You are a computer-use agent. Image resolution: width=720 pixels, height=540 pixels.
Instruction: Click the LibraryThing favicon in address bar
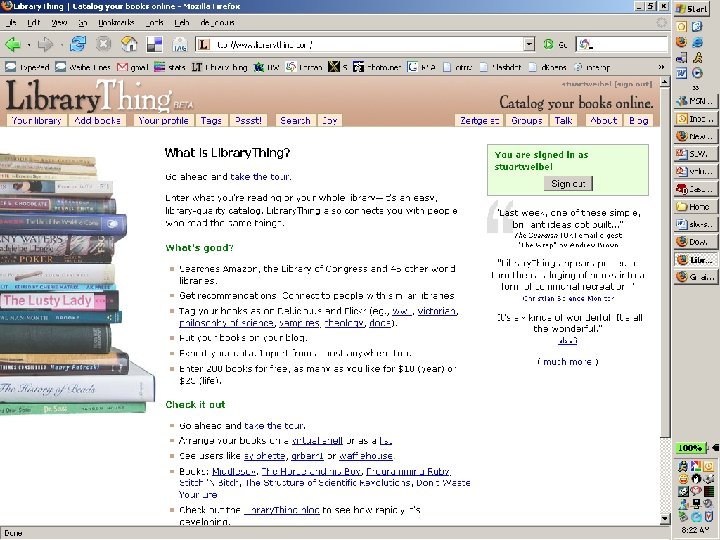[204, 45]
